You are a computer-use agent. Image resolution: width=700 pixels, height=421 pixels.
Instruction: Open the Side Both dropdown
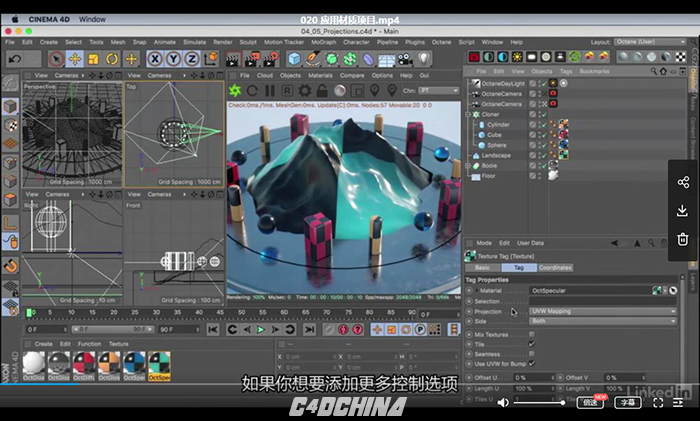603,321
